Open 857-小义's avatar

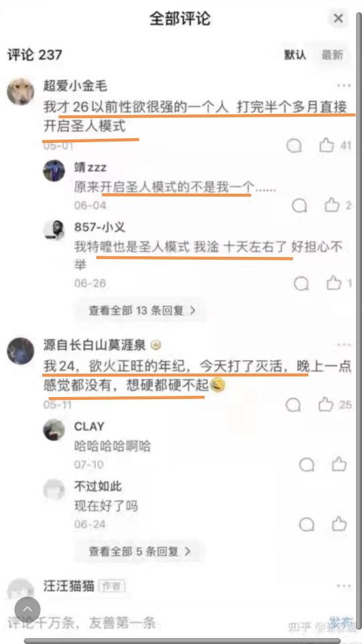point(54,230)
